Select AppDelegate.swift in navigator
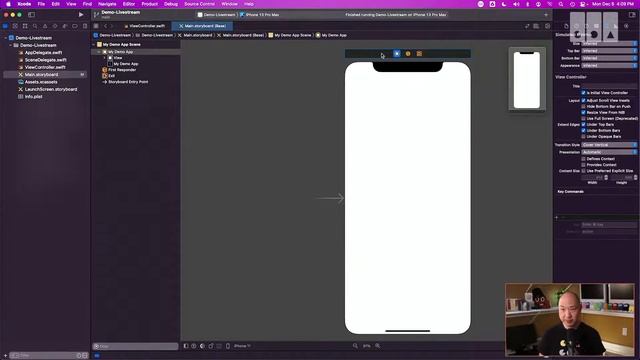This screenshot has width=640, height=360. point(43,53)
